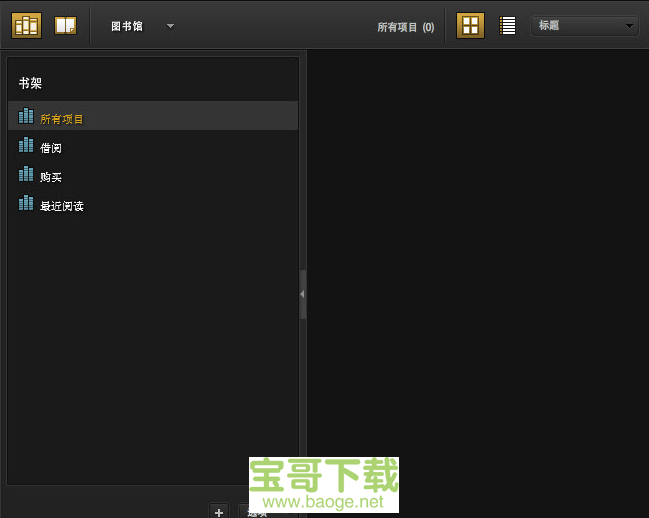Open the 最近阅读 bookshelf
Viewport: 649px width, 518px height.
(x=62, y=206)
